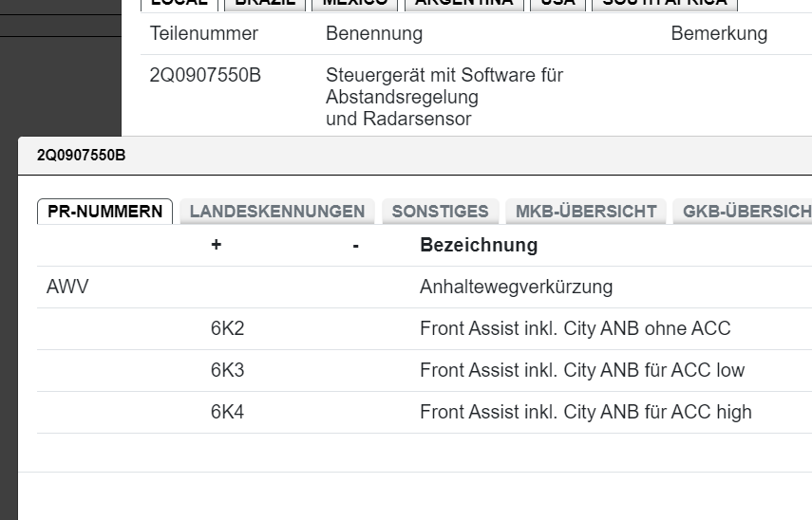Image resolution: width=812 pixels, height=520 pixels.
Task: Open the GKB-ÜBERSICHT tab
Action: coord(746,212)
